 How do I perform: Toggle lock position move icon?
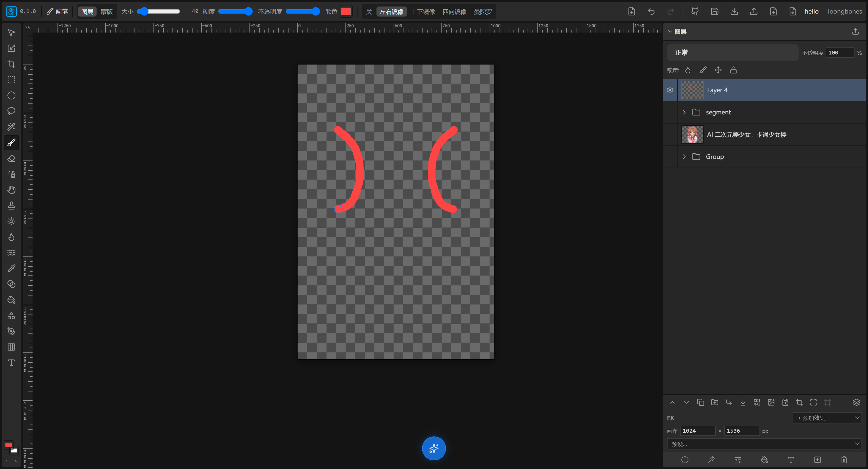pyautogui.click(x=718, y=70)
